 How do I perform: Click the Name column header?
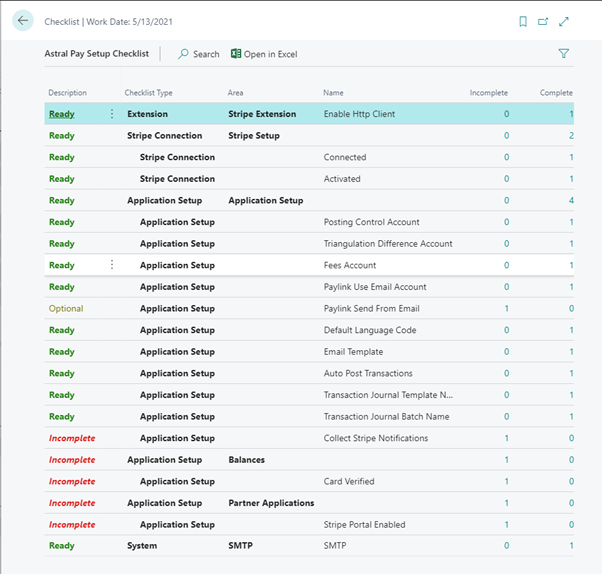coord(334,93)
